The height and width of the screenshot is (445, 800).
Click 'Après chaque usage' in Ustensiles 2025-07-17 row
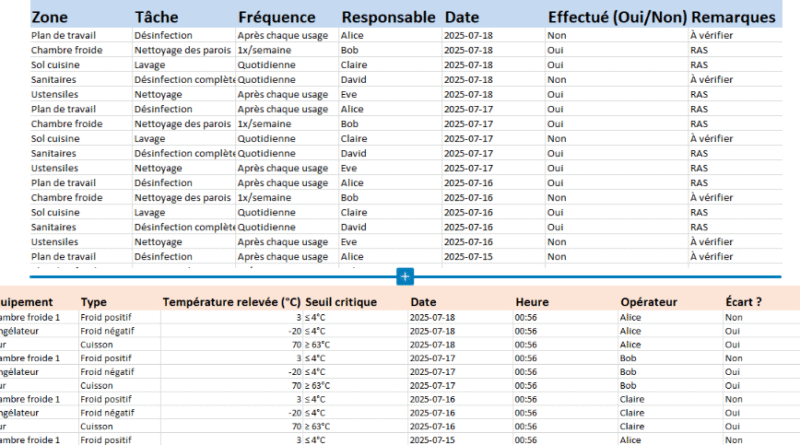[x=283, y=168]
